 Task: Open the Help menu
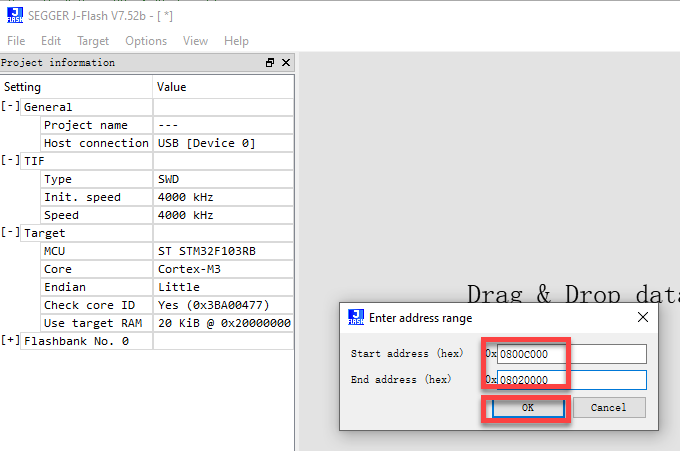(236, 41)
